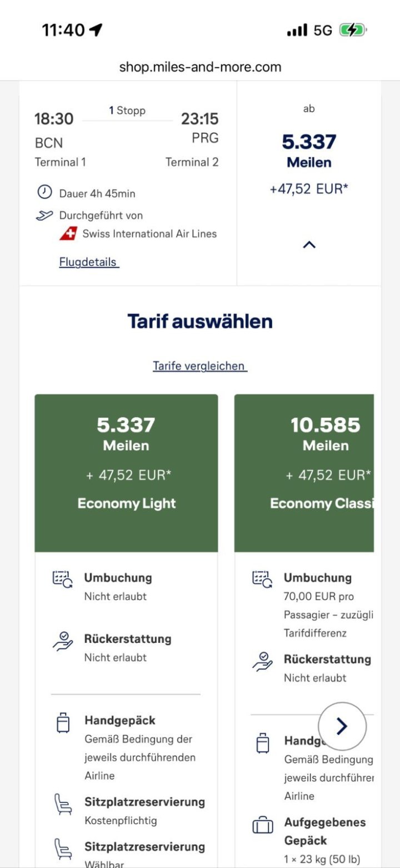Tap the shop.miles-and-more.com address bar
The width and height of the screenshot is (400, 868).
(x=200, y=67)
